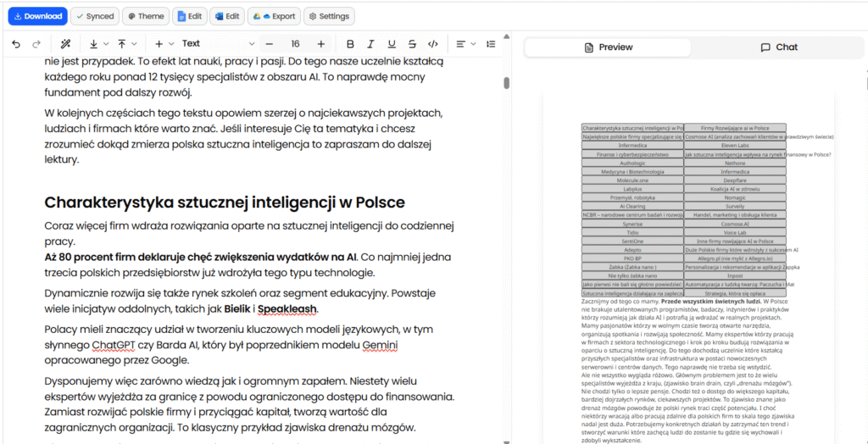
Task: Click the Synced status button
Action: pyautogui.click(x=95, y=16)
